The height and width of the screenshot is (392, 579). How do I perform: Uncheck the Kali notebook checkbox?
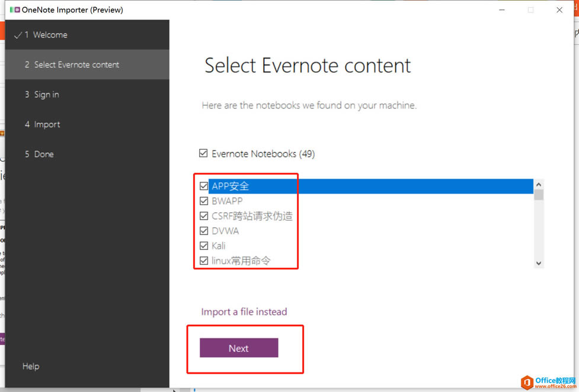(204, 245)
